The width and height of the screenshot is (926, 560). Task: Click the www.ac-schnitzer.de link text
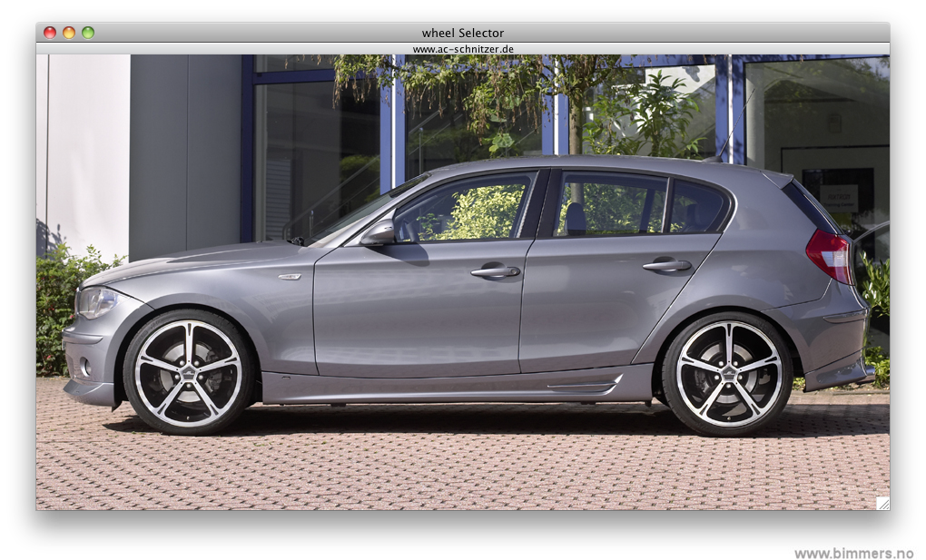[x=463, y=49]
